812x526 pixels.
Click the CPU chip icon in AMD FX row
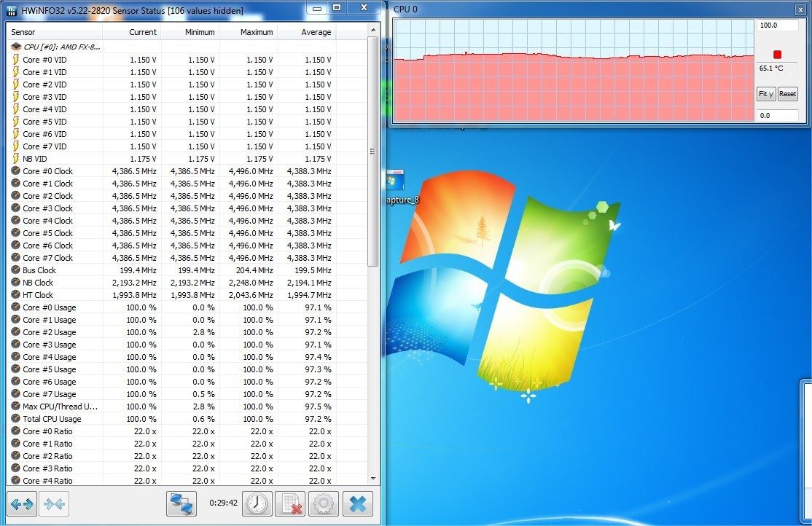[x=16, y=47]
